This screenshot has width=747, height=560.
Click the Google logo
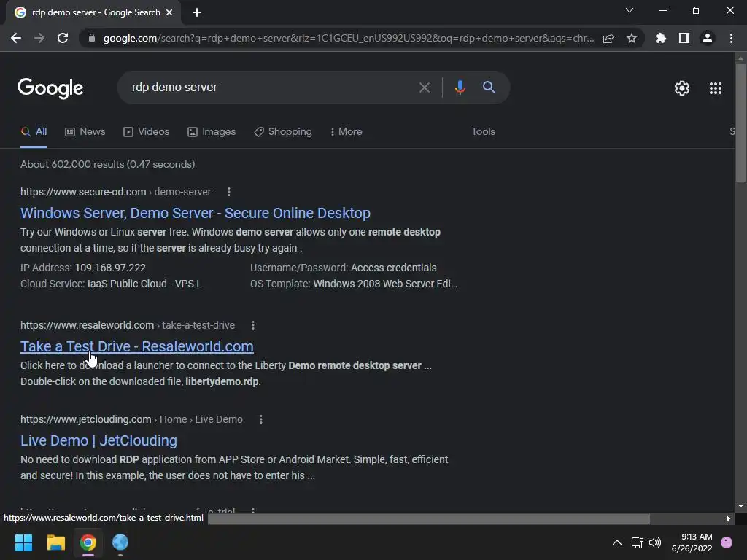(x=50, y=88)
